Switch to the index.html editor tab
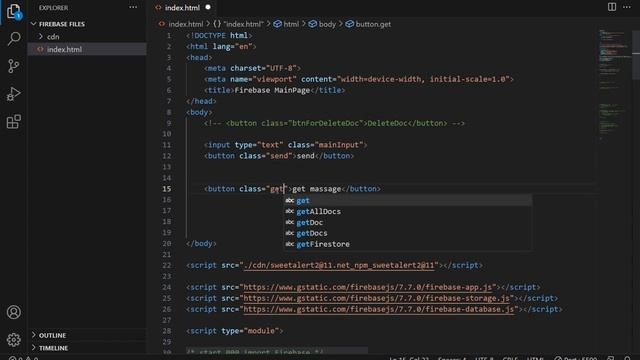Screen dimensions: 640x360 coord(182,7)
